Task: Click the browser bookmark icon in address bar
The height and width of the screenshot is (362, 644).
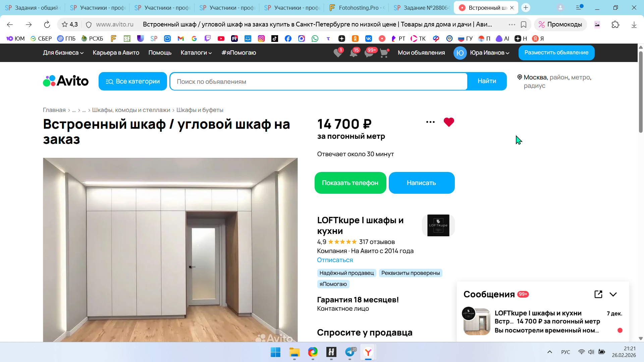Action: [x=523, y=24]
